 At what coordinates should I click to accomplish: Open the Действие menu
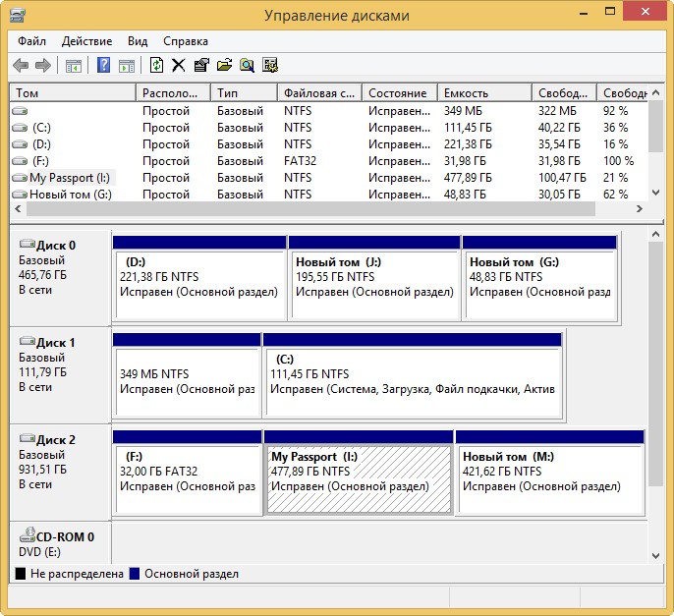point(86,41)
